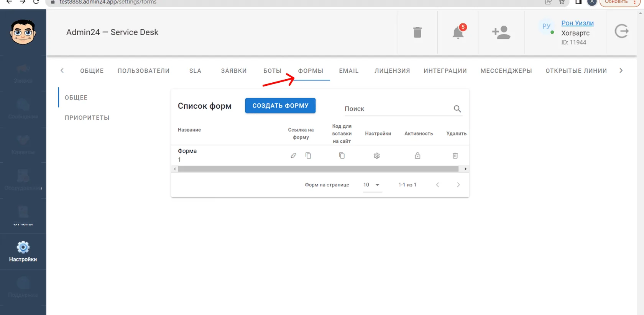Go to next page of forms
Image resolution: width=644 pixels, height=315 pixels.
[x=458, y=185]
